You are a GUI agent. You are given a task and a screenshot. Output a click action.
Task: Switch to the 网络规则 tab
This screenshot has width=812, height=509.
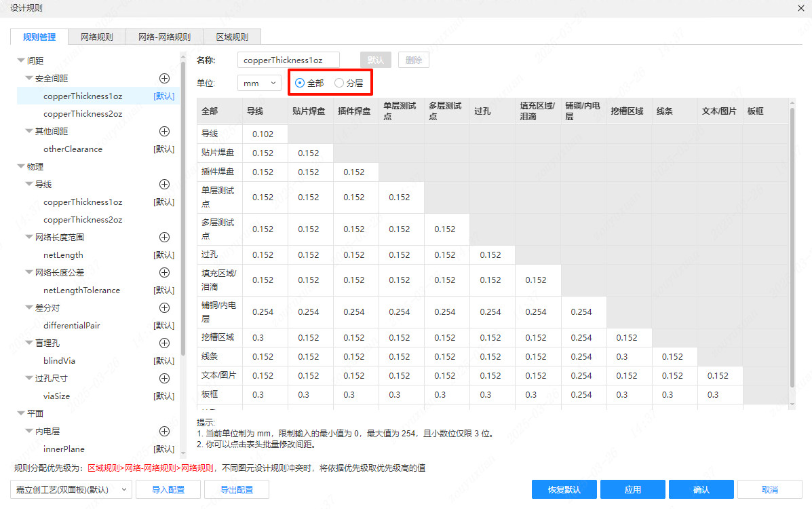tap(96, 37)
